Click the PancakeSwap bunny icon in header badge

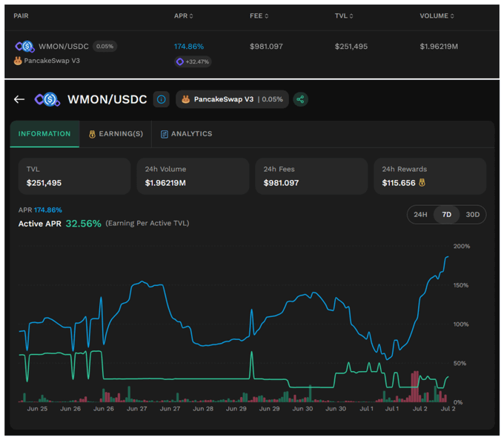point(185,99)
